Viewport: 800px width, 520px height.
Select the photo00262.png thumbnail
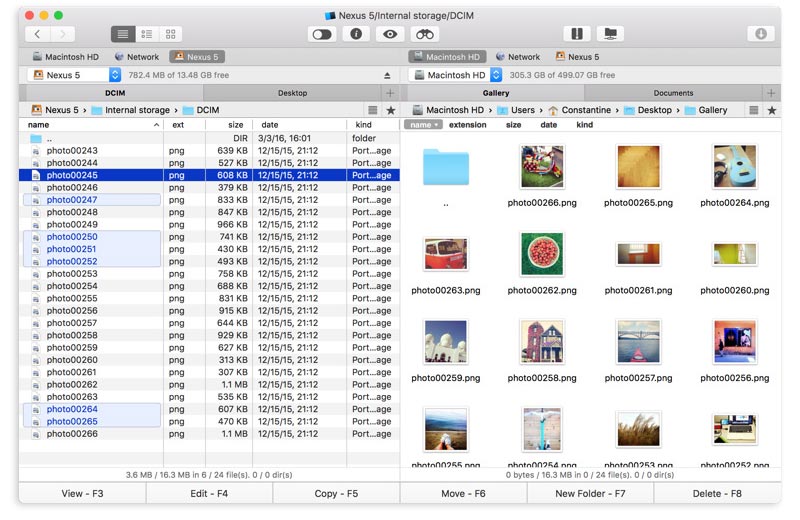(x=542, y=254)
